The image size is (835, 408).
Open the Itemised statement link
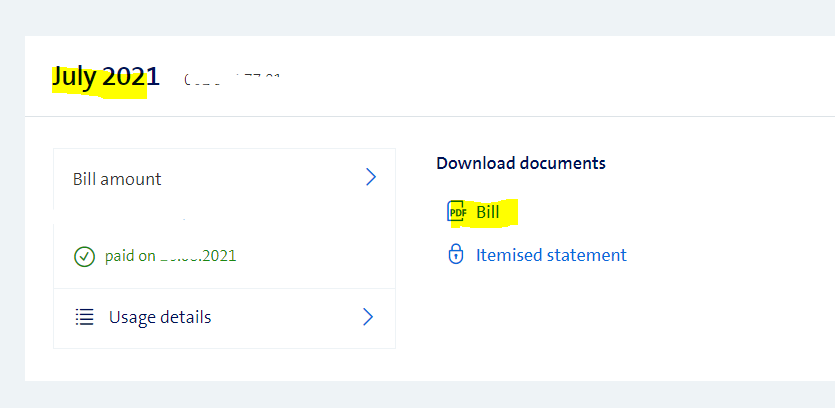tap(551, 255)
